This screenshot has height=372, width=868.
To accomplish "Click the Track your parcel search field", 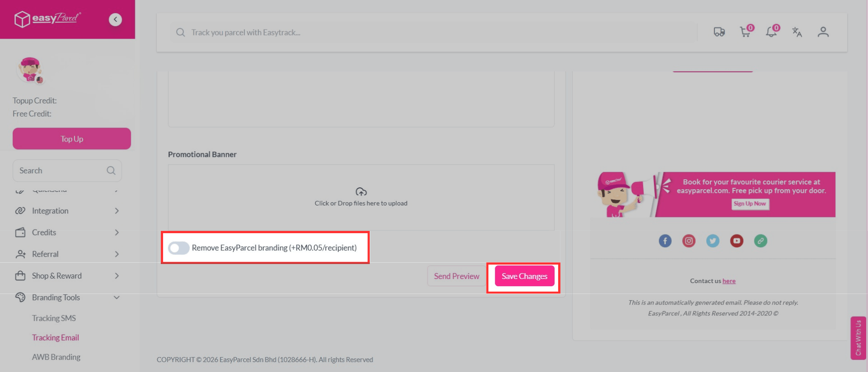I will tap(434, 33).
